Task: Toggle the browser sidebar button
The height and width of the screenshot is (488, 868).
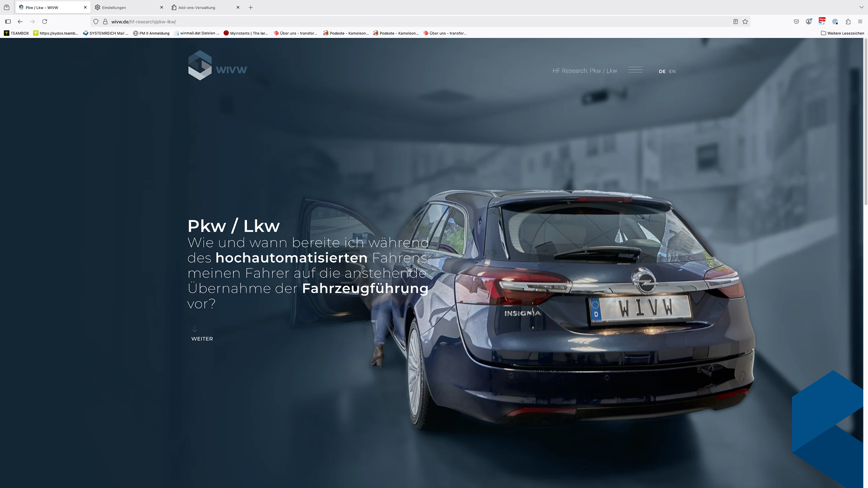Action: (x=8, y=22)
